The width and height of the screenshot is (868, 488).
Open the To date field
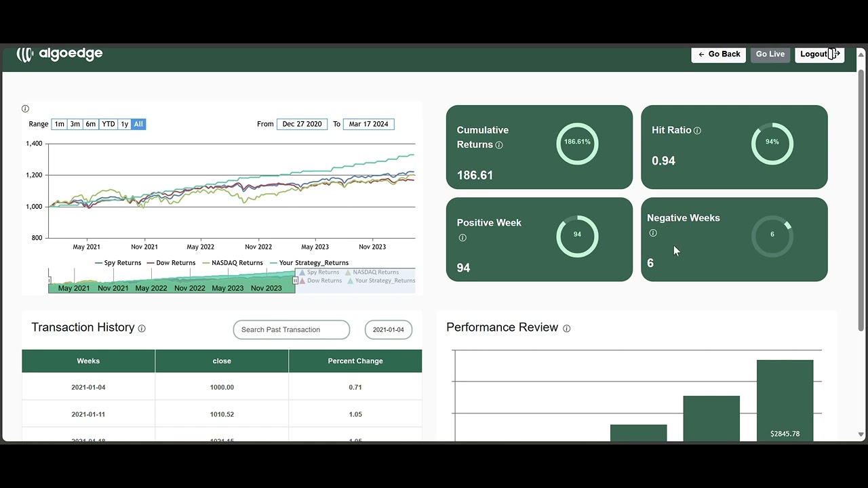coord(368,124)
